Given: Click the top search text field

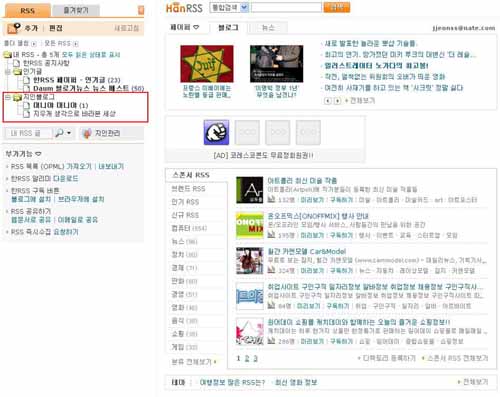Looking at the screenshot, I should 286,8.
